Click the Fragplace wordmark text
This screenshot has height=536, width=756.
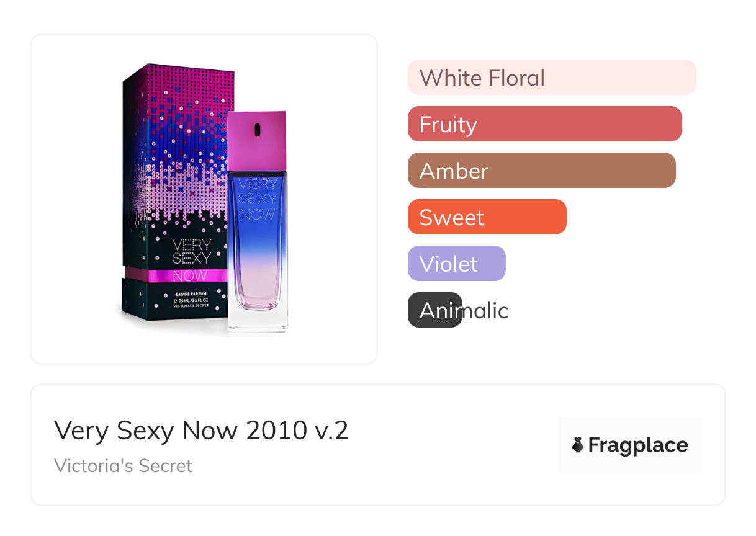point(638,445)
